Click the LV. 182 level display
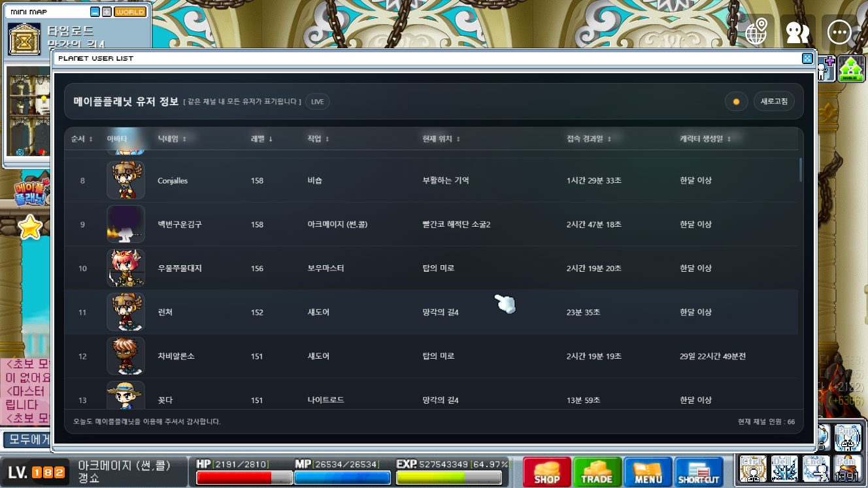This screenshot has height=488, width=868. (37, 472)
